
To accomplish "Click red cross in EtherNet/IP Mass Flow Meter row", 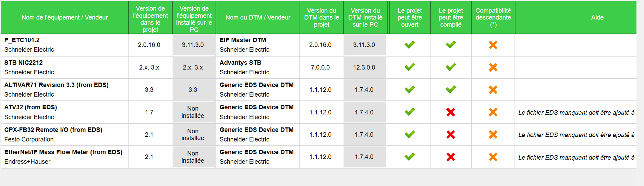I will [x=451, y=157].
